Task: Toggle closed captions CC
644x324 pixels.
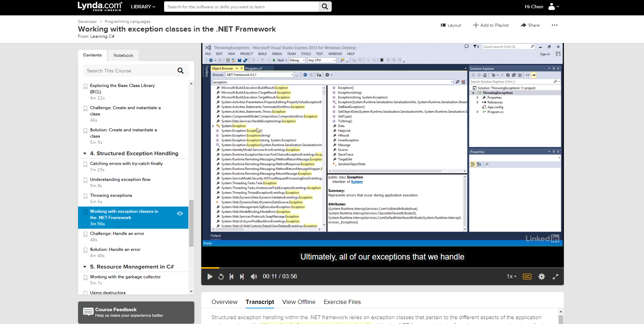Action: click(x=527, y=277)
